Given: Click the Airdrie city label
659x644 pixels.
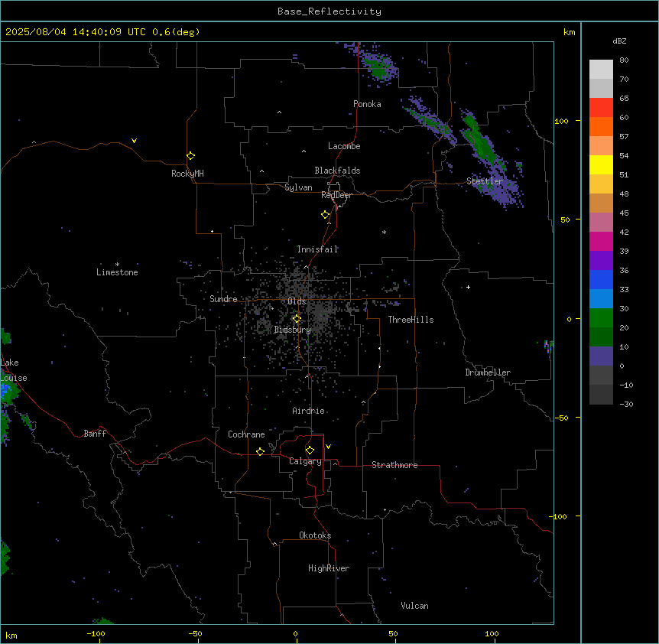Looking at the screenshot, I should 309,411.
